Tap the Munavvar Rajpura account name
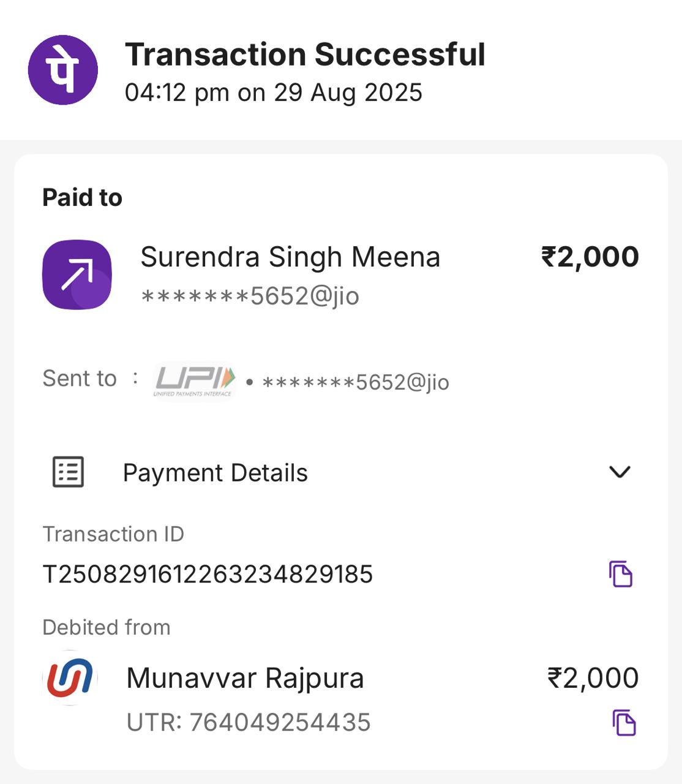 click(245, 678)
